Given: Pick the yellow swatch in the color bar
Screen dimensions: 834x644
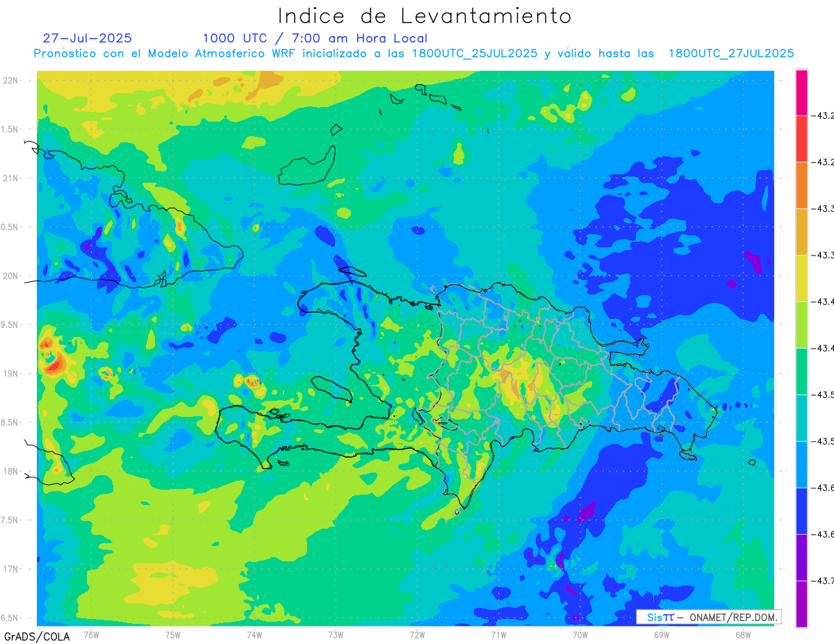Looking at the screenshot, I should (x=801, y=279).
